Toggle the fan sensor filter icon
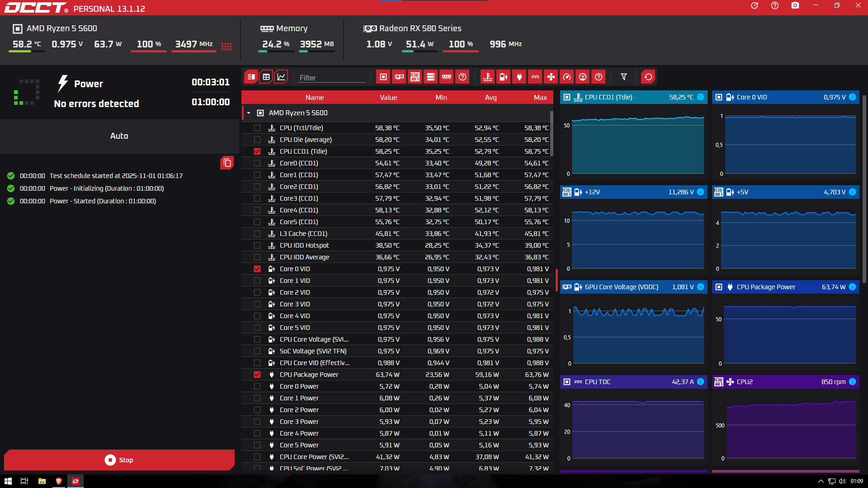 (x=551, y=77)
